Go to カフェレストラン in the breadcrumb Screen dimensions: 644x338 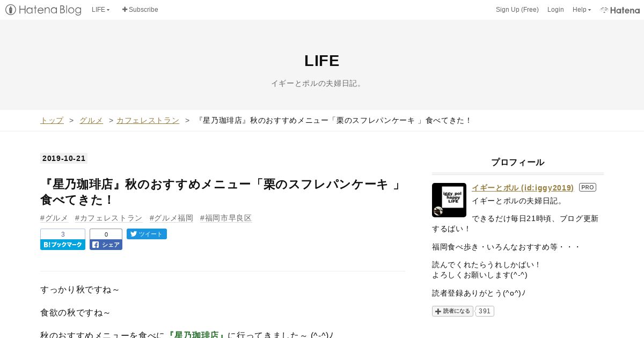(148, 120)
